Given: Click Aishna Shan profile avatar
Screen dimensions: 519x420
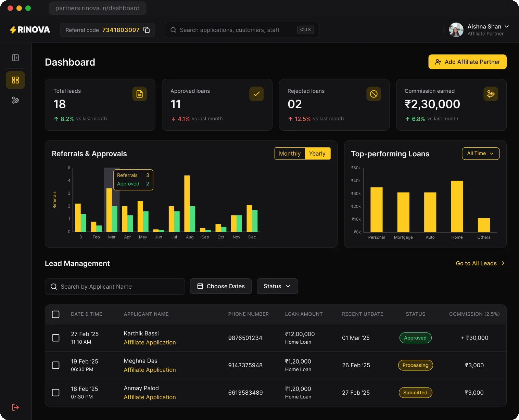Looking at the screenshot, I should (x=456, y=30).
